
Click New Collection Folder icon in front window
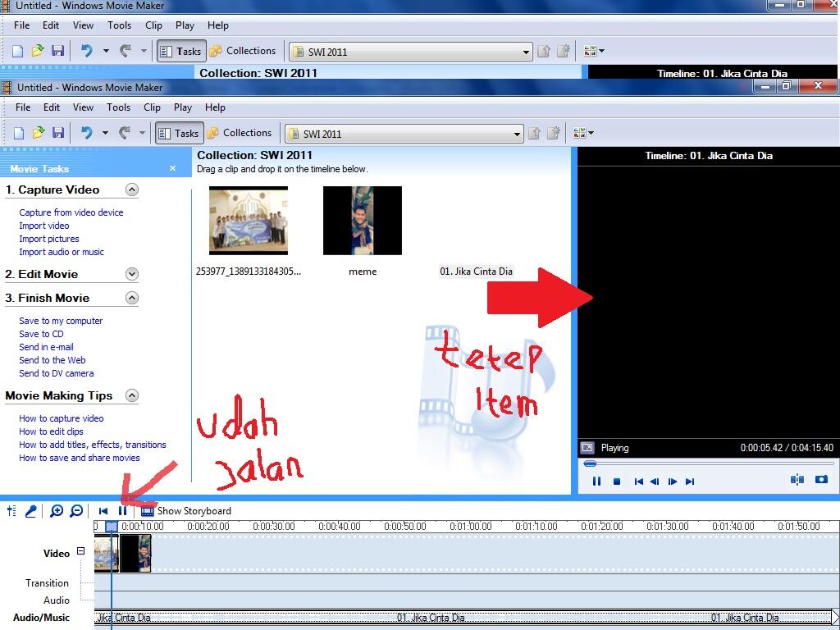[x=554, y=133]
